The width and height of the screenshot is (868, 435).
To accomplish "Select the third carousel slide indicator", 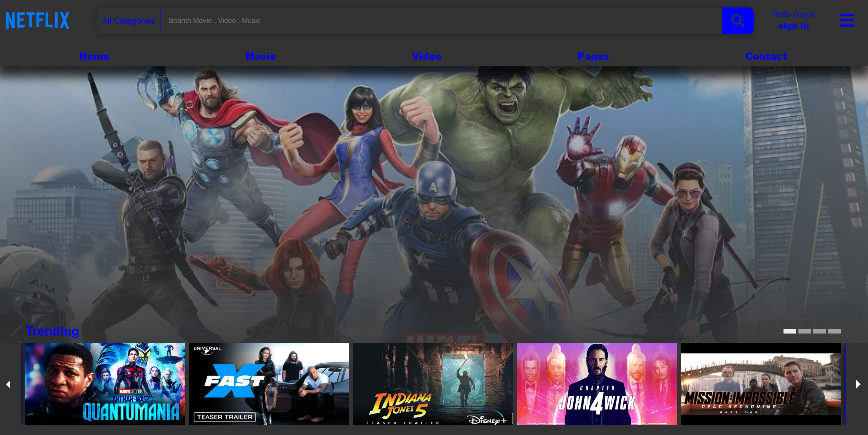I will 820,331.
